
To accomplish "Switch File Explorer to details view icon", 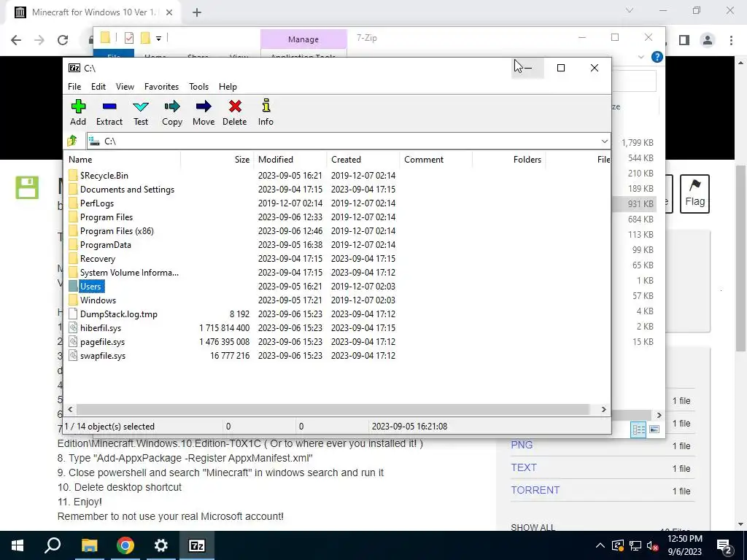I will 638,429.
